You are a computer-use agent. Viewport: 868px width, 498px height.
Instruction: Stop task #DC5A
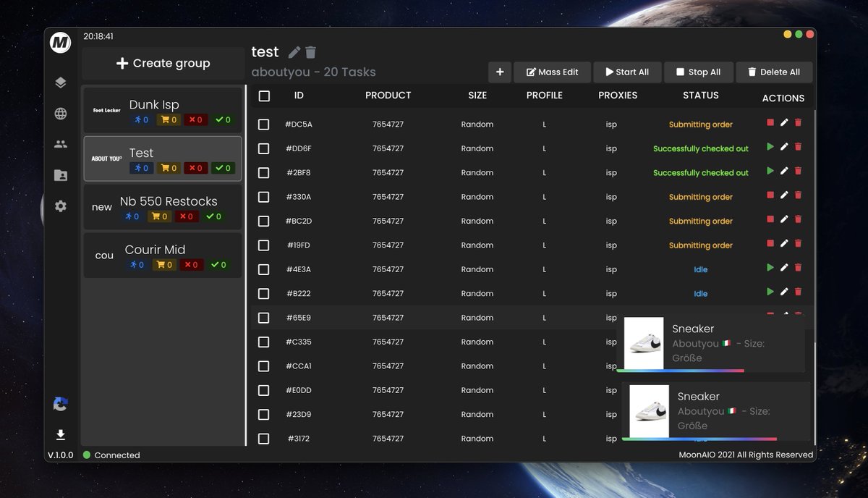pos(770,123)
